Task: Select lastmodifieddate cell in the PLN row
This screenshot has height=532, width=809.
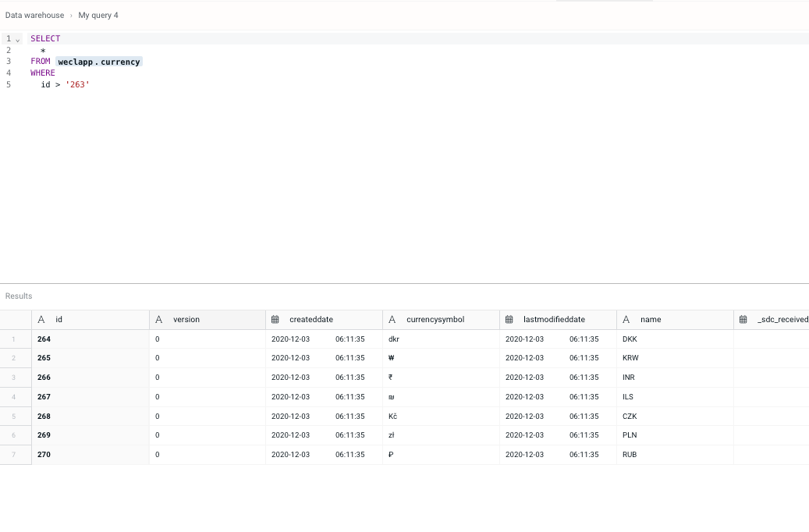Action: coord(559,435)
